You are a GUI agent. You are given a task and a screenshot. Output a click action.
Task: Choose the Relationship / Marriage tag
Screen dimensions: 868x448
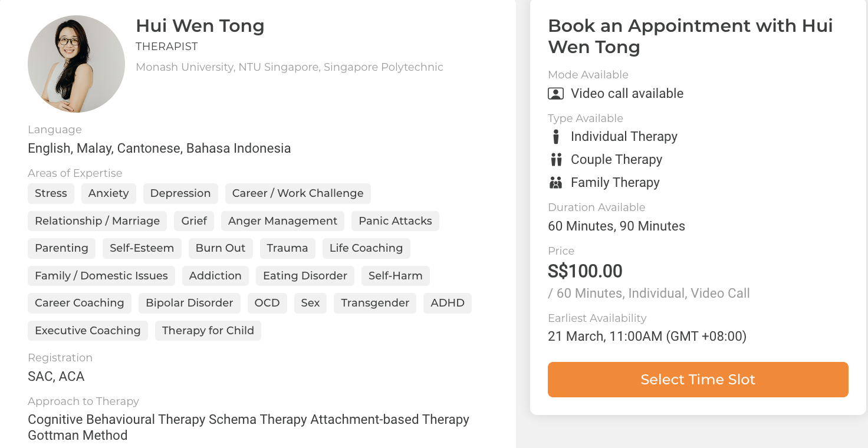pyautogui.click(x=97, y=221)
